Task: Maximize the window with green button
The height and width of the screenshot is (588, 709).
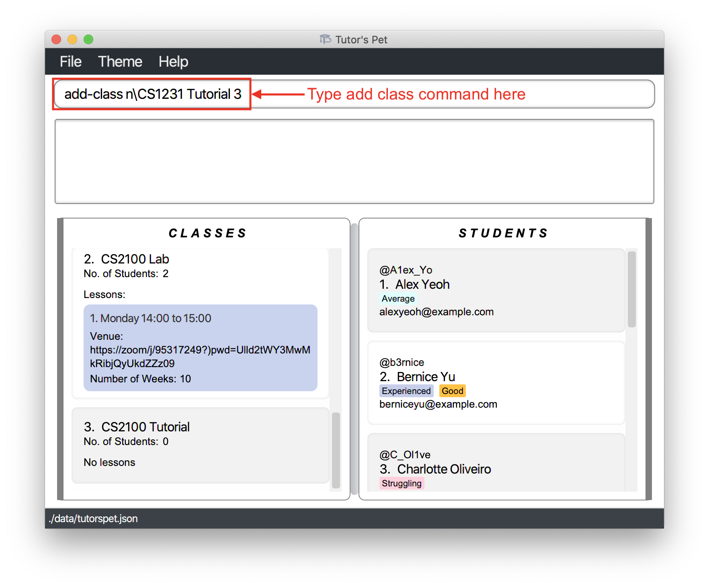Action: 88,39
